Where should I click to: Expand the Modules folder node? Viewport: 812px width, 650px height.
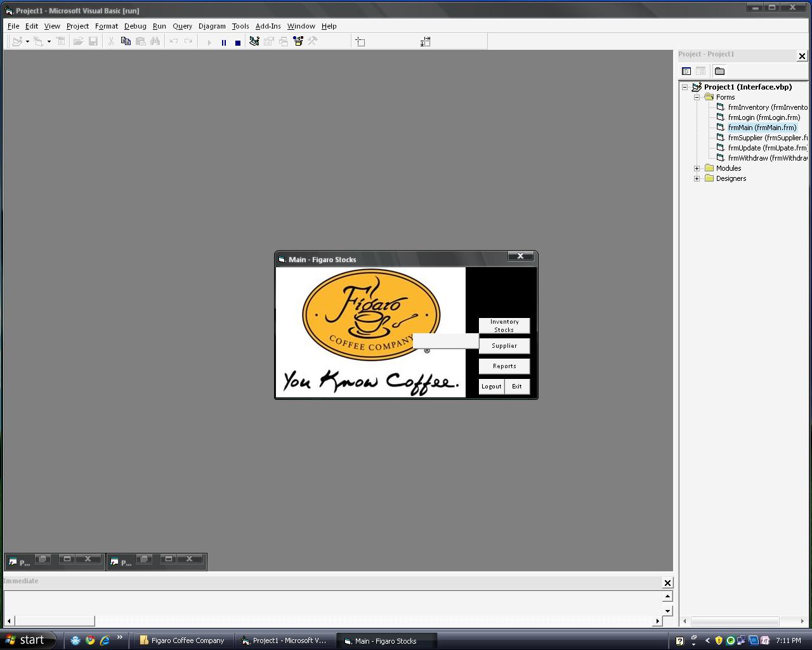click(x=697, y=168)
